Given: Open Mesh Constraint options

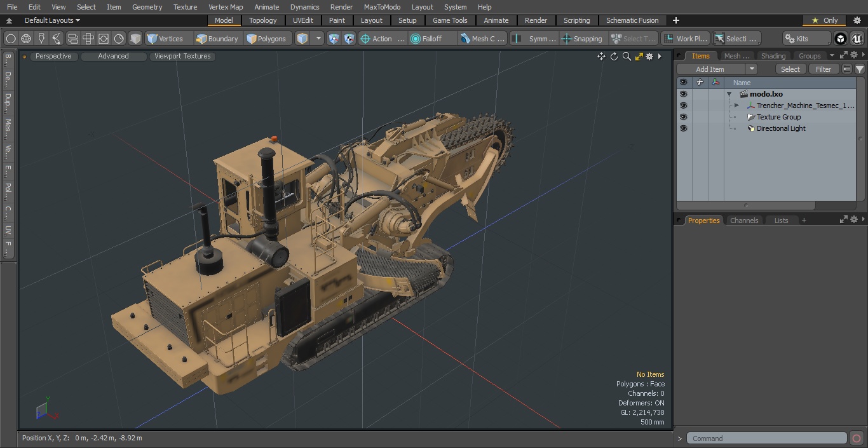Looking at the screenshot, I should pyautogui.click(x=482, y=39).
